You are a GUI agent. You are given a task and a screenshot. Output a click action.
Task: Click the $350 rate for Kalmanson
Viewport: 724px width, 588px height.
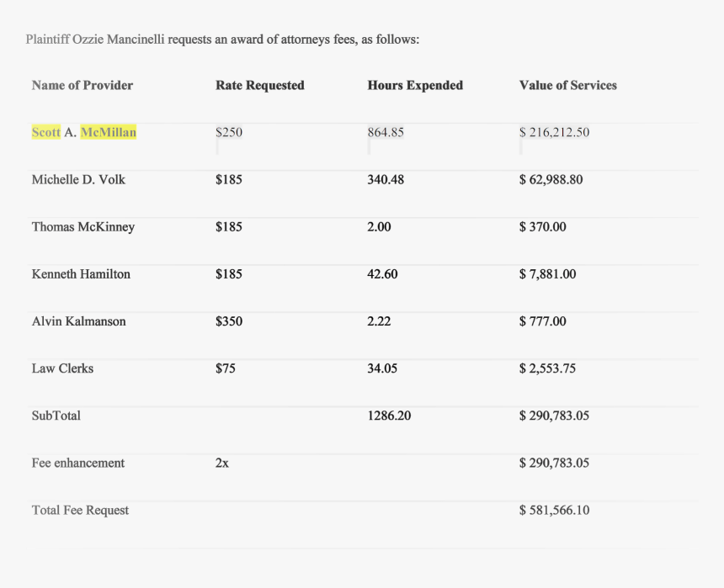228,321
